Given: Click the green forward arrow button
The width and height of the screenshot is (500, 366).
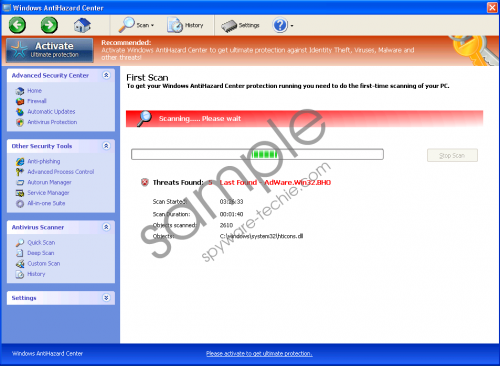Looking at the screenshot, I should [x=49, y=25].
